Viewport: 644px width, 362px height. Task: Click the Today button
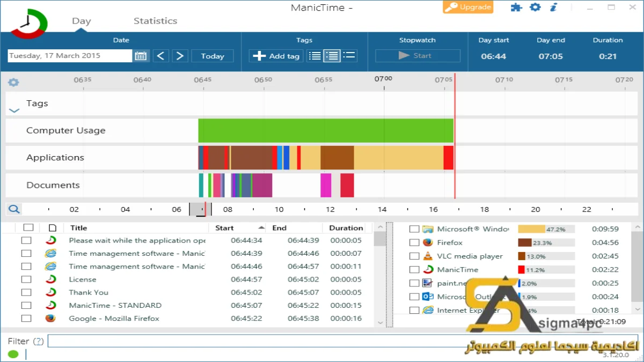[x=213, y=56]
